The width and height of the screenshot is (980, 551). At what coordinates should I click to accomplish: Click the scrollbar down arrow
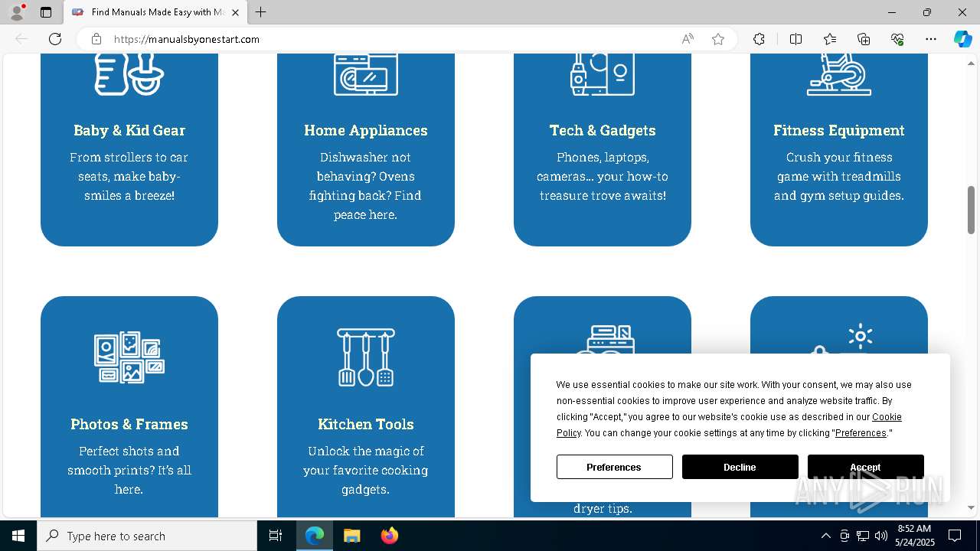click(972, 507)
